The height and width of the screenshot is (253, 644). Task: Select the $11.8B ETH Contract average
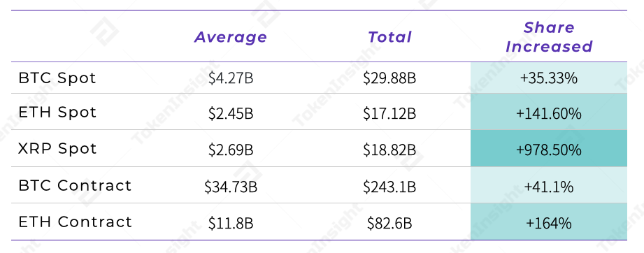231,224
